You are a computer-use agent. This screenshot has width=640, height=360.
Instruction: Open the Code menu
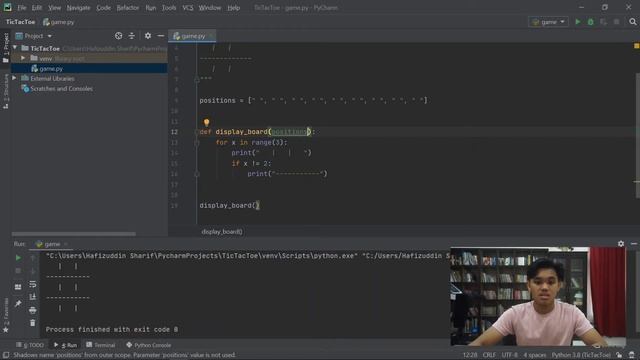pos(103,7)
